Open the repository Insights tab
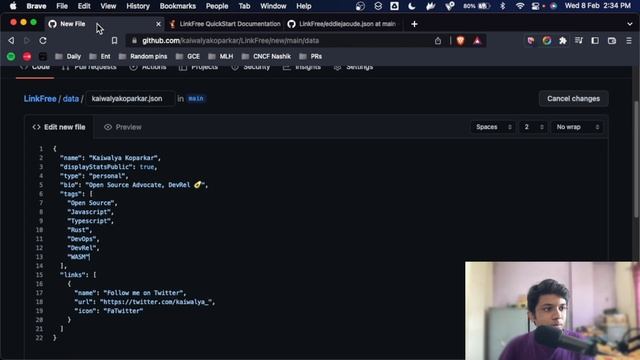Screen dimensions: 640x360 click(302, 67)
